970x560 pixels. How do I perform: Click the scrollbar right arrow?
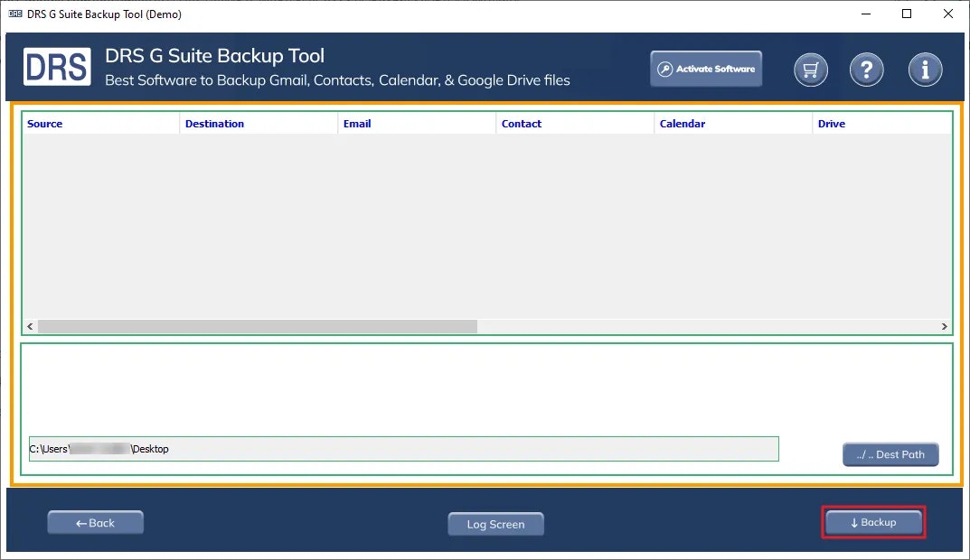coord(944,326)
